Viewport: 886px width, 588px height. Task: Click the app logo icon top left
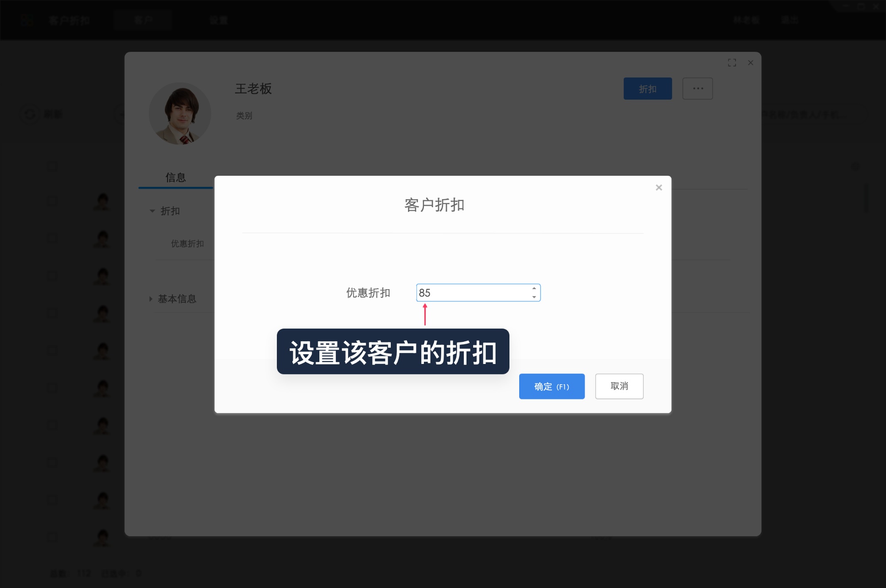point(27,20)
